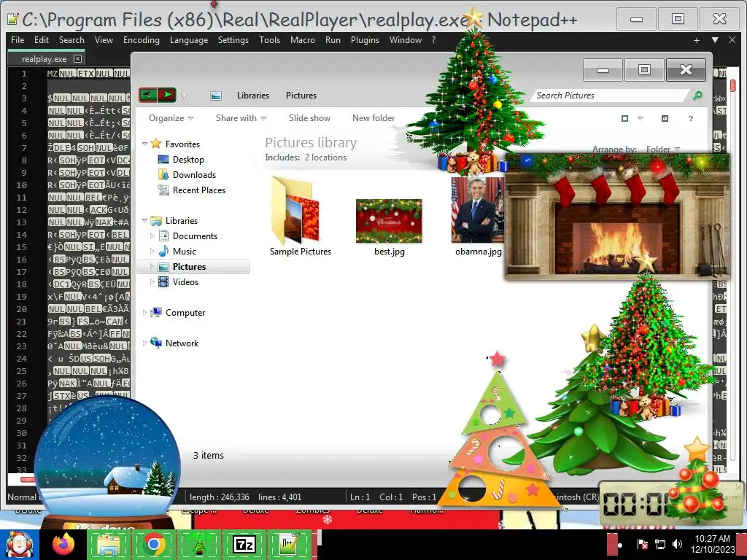Open Notepad++ Edit menu
The height and width of the screenshot is (560, 747).
[42, 40]
